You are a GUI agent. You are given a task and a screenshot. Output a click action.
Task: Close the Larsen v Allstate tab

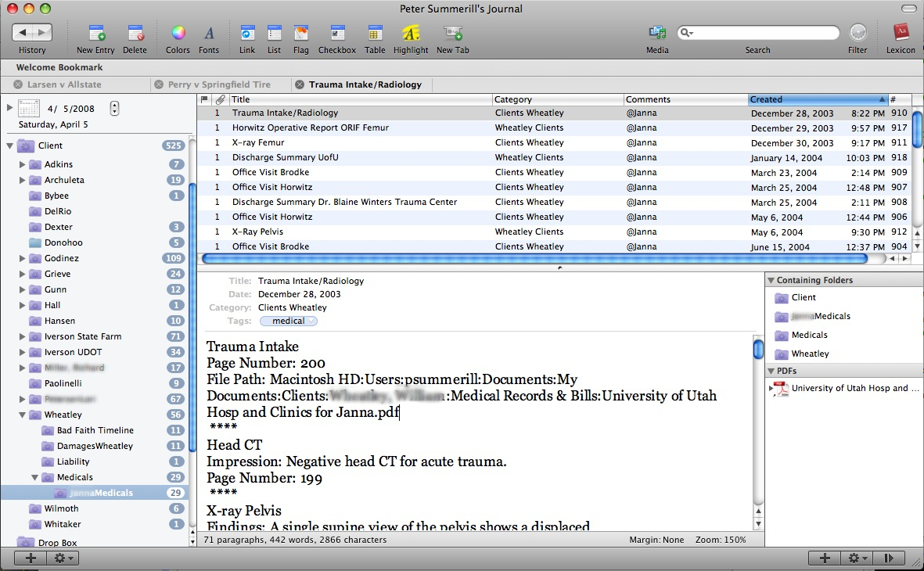[18, 84]
